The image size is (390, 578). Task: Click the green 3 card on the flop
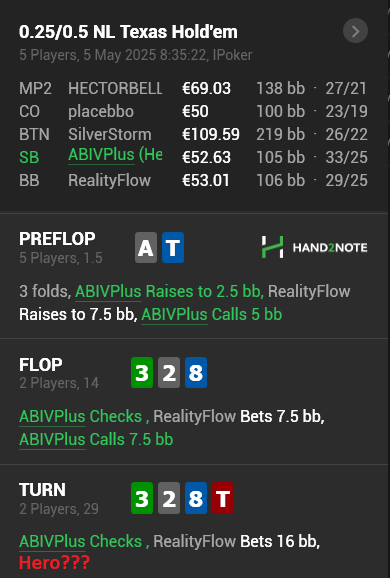(x=142, y=373)
